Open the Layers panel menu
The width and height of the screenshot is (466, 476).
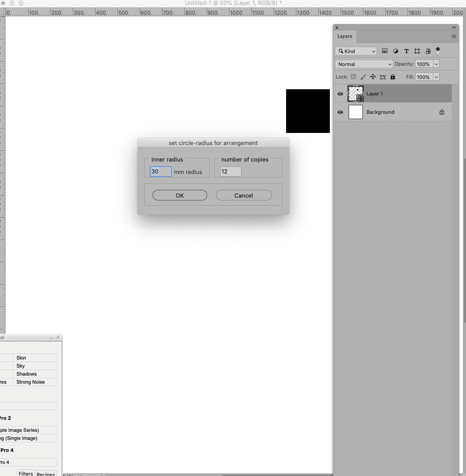click(454, 36)
